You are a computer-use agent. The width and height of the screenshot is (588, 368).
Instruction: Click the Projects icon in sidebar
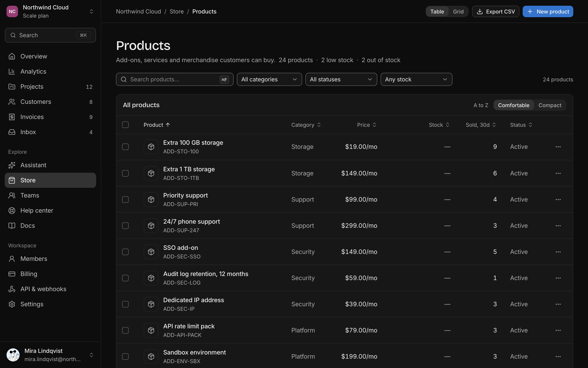pos(12,86)
